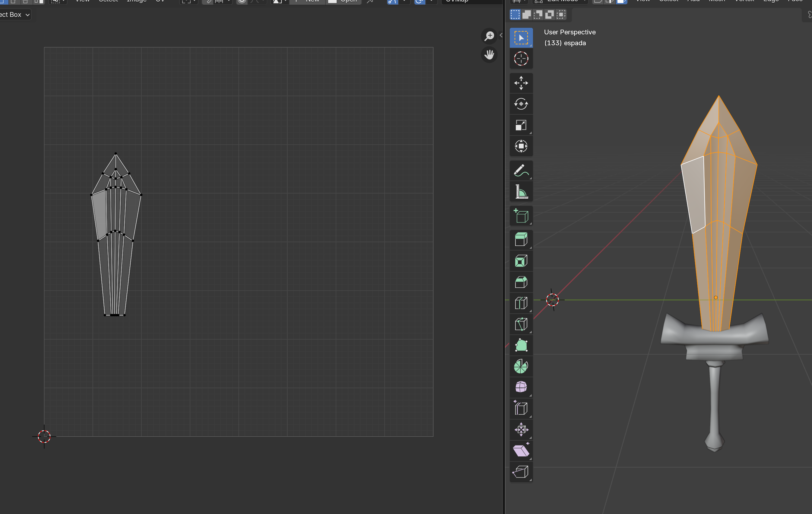This screenshot has width=812, height=514.
Task: Click the 'User Perspective' label
Action: (570, 32)
